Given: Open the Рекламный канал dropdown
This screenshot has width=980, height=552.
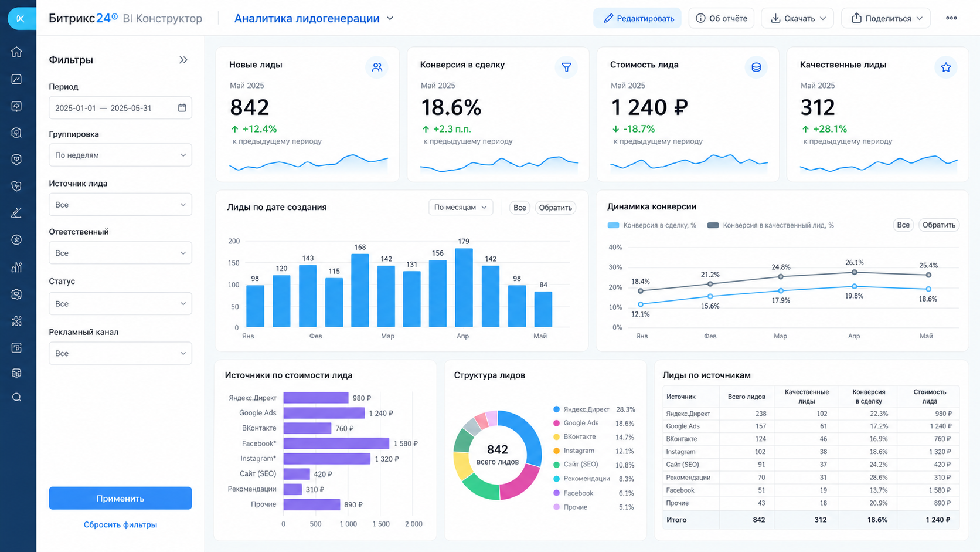Looking at the screenshot, I should click(120, 353).
